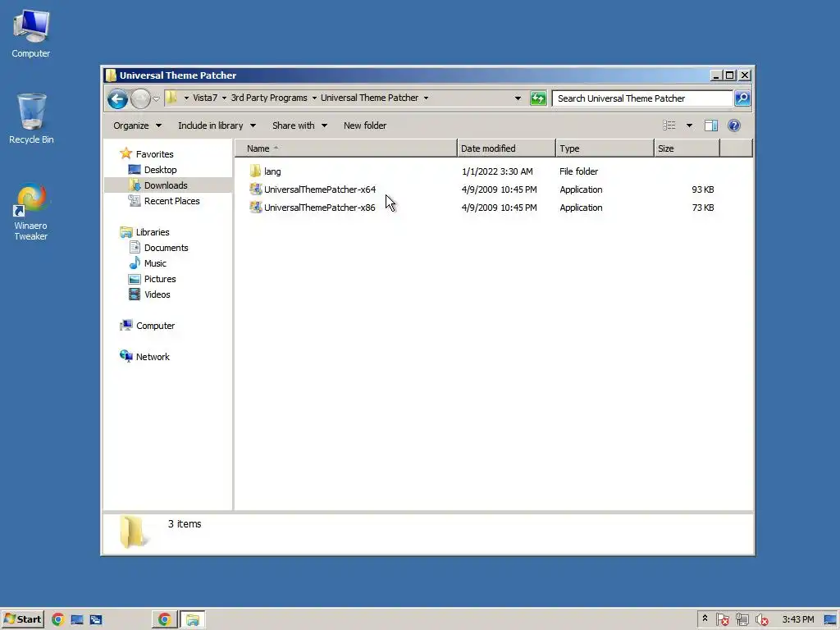
Task: Open the Start menu
Action: pos(22,619)
